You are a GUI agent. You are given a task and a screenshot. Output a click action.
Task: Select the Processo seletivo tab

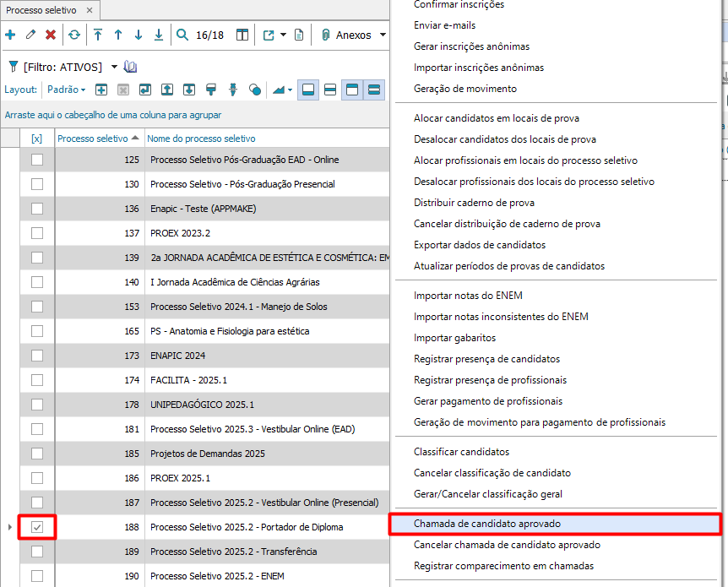coord(41,10)
